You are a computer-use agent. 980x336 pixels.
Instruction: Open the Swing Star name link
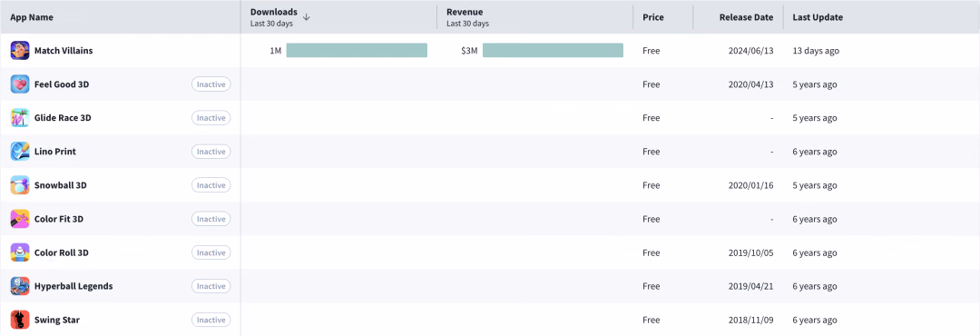(x=57, y=320)
